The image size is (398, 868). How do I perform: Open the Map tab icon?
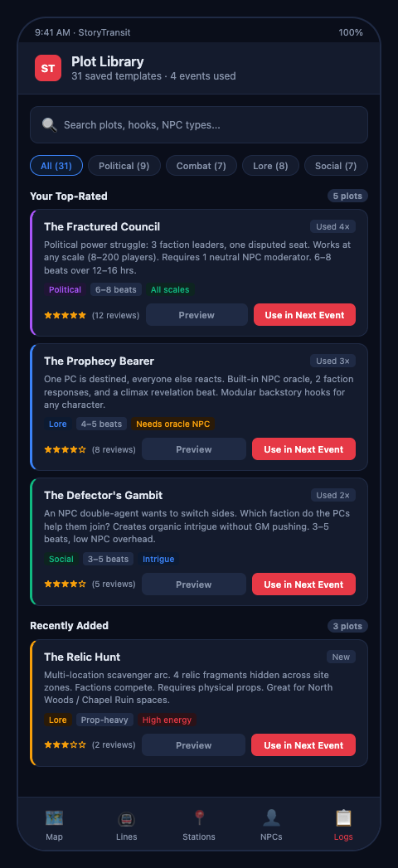tap(54, 817)
